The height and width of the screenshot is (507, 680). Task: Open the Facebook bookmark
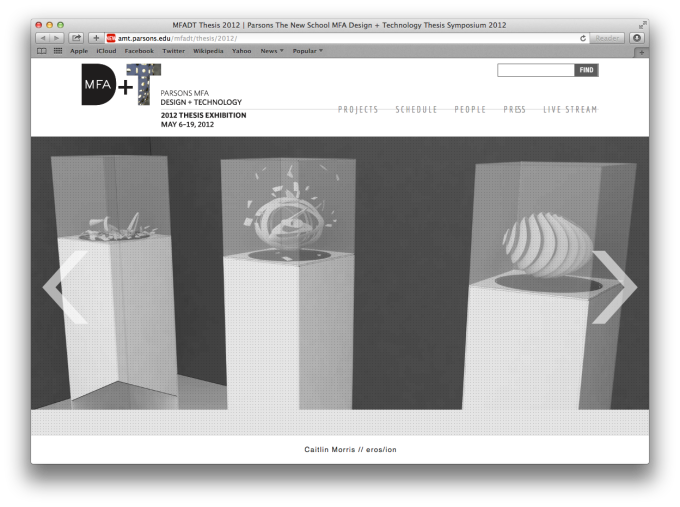[139, 51]
